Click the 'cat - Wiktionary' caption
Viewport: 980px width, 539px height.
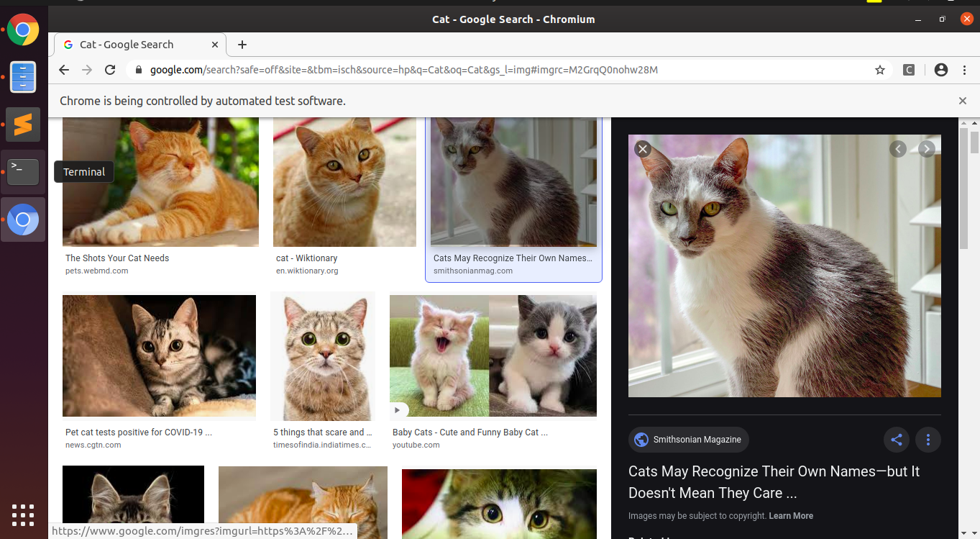pos(307,258)
